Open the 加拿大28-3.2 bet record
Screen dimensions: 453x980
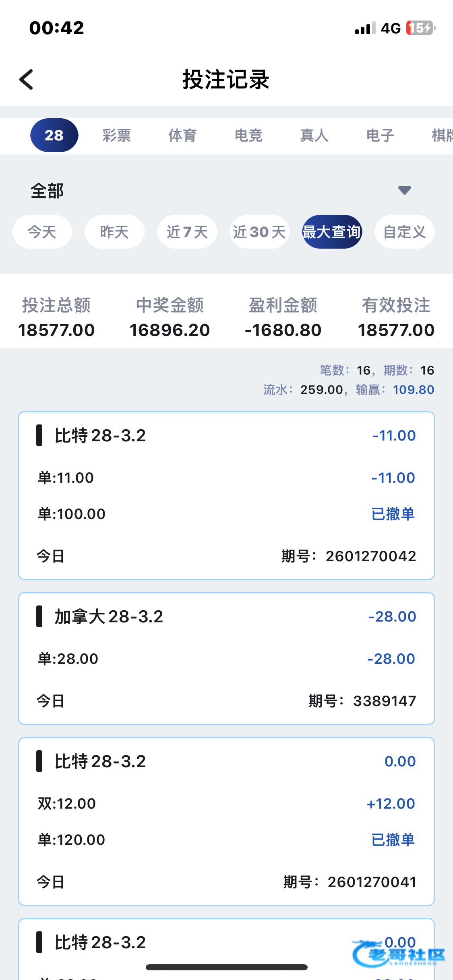pos(226,658)
